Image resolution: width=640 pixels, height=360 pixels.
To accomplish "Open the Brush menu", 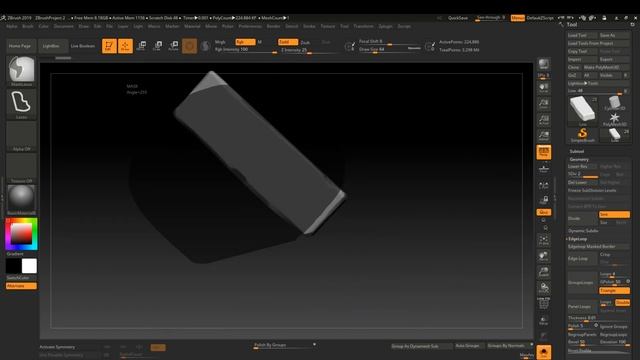I will tap(28, 26).
